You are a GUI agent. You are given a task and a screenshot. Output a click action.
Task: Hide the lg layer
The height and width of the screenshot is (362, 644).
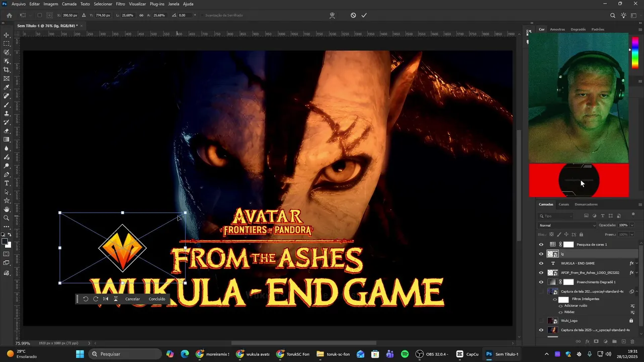coord(541,254)
